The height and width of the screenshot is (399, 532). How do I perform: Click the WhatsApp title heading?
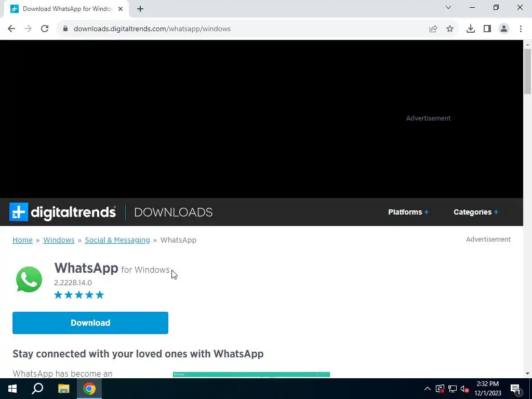coord(86,268)
